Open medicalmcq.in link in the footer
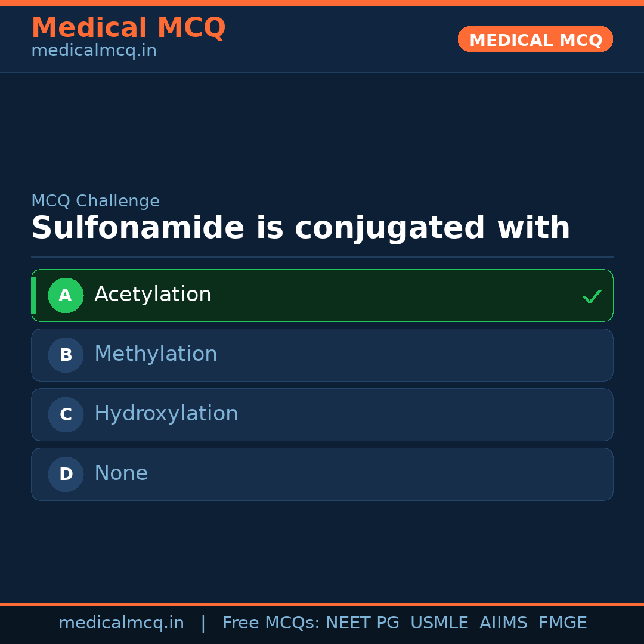 tap(121, 623)
